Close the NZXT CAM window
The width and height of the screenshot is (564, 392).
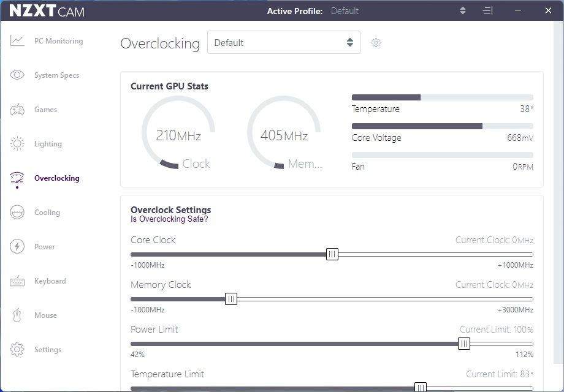click(548, 11)
